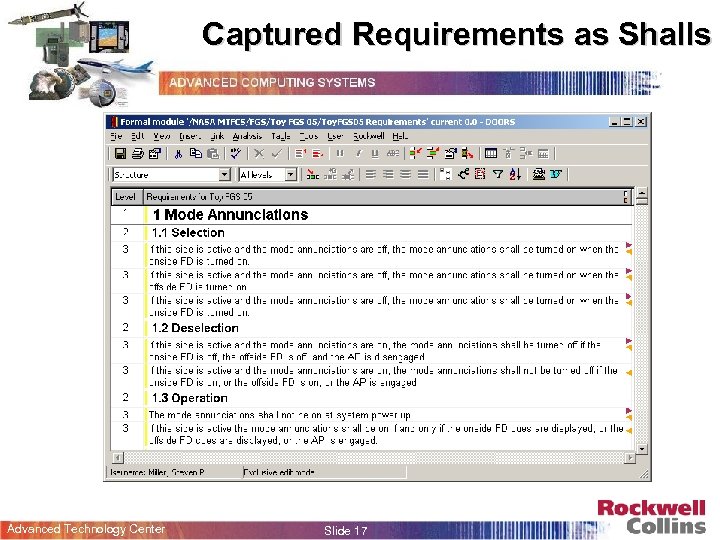Click vertical scrollbar up arrow
Image resolution: width=720 pixels, height=540 pixels.
(x=642, y=193)
